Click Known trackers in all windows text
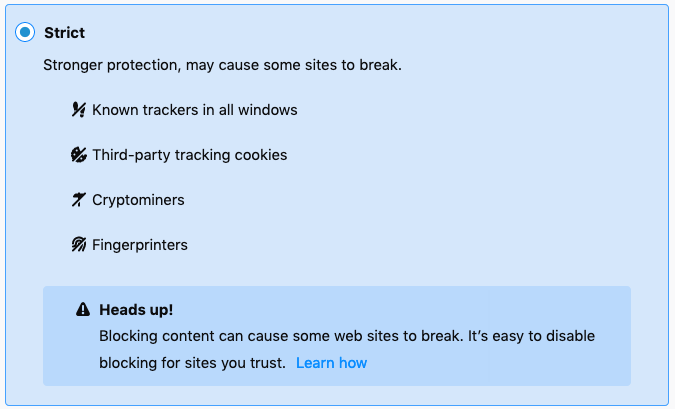Viewport: 675px width, 409px height. coord(195,110)
